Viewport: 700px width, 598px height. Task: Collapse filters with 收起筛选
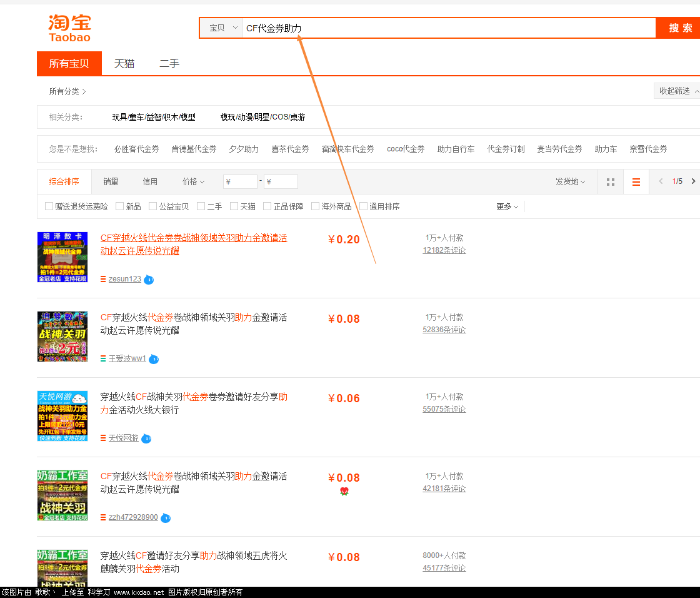click(x=677, y=91)
